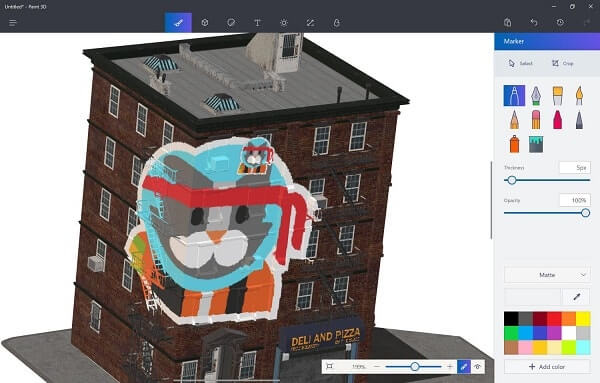The height and width of the screenshot is (383, 600).
Task: Click the side panel vertical scrollbar
Action: tap(492, 200)
